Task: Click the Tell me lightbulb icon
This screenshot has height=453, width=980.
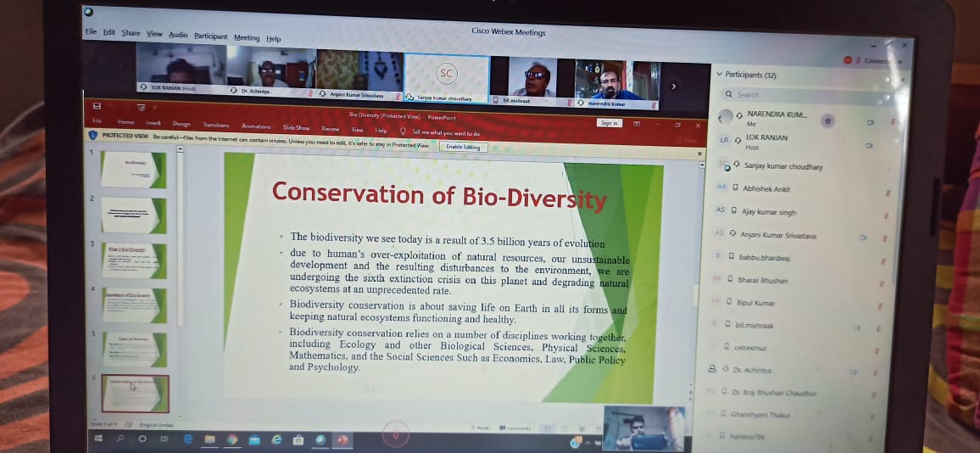Action: pyautogui.click(x=403, y=131)
